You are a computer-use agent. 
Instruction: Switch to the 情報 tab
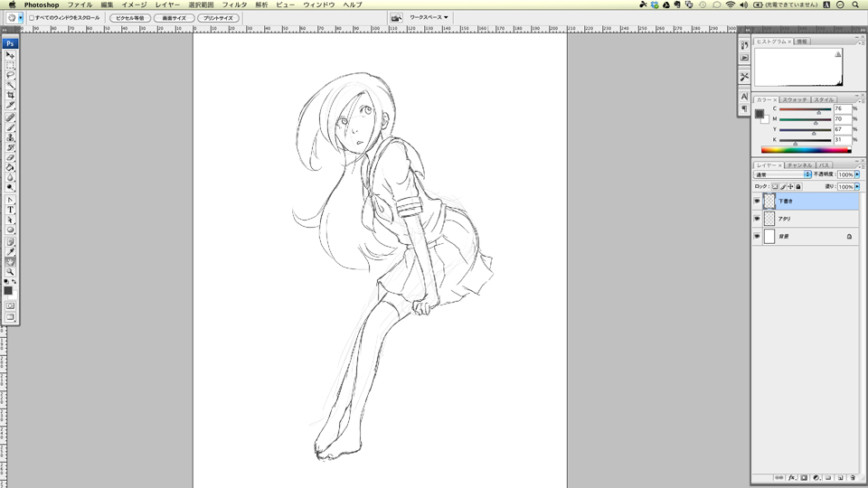coord(802,42)
